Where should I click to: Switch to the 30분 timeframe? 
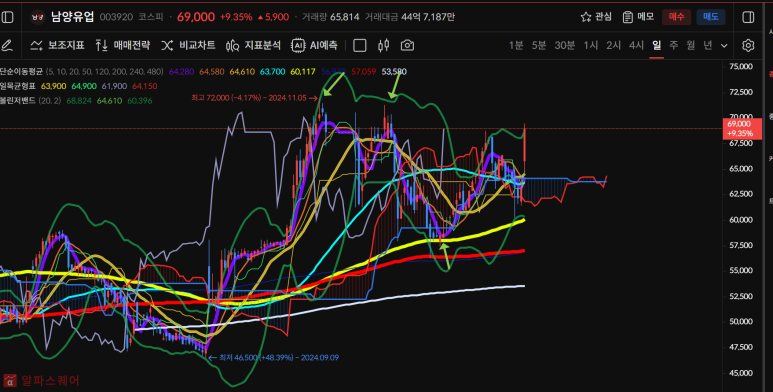pyautogui.click(x=564, y=45)
